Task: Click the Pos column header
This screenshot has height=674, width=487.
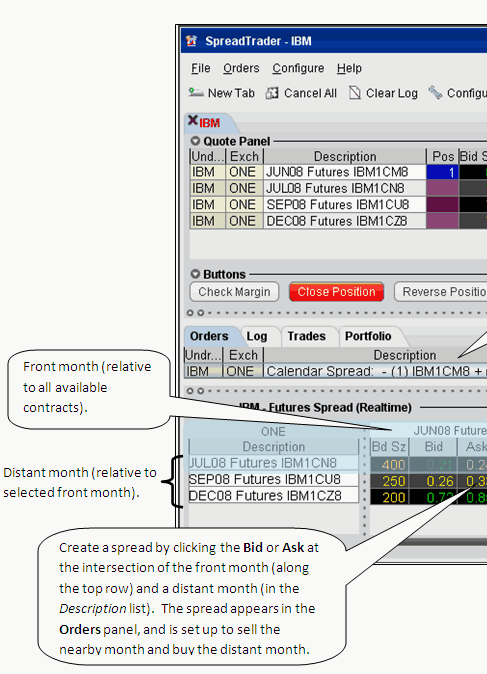Action: [x=442, y=156]
